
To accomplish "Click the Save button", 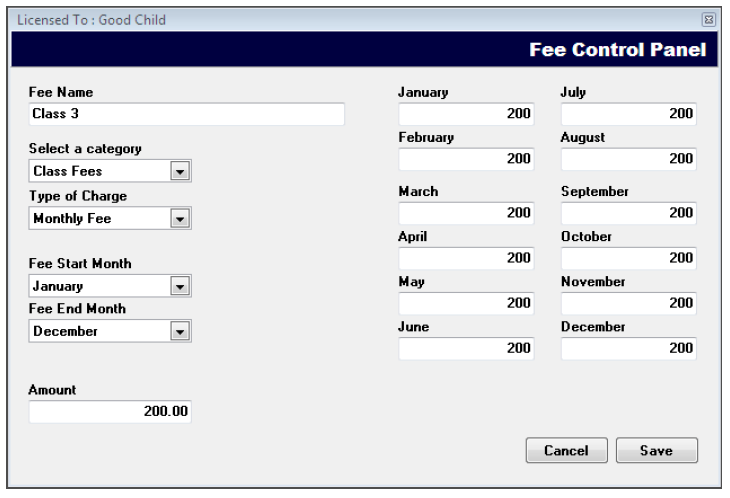I will pos(656,451).
